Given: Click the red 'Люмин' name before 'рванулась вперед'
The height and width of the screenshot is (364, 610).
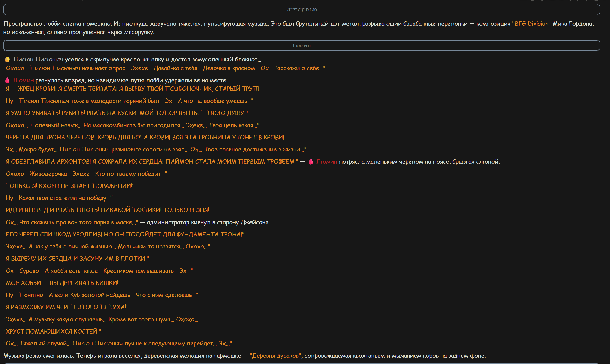Looking at the screenshot, I should coord(23,80).
